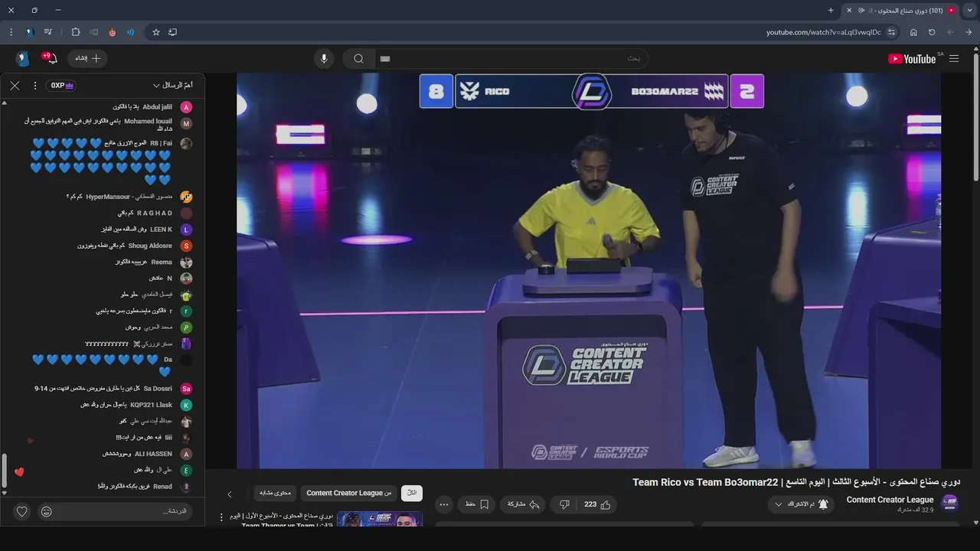This screenshot has width=980, height=551.
Task: Select the "الكل" all filter chip
Action: coord(412,493)
